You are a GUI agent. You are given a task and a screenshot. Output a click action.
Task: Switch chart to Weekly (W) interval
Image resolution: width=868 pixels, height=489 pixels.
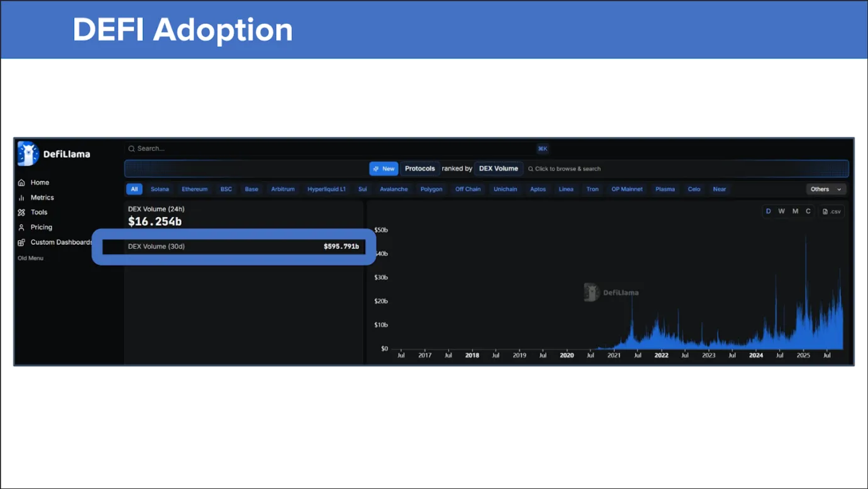tap(781, 211)
